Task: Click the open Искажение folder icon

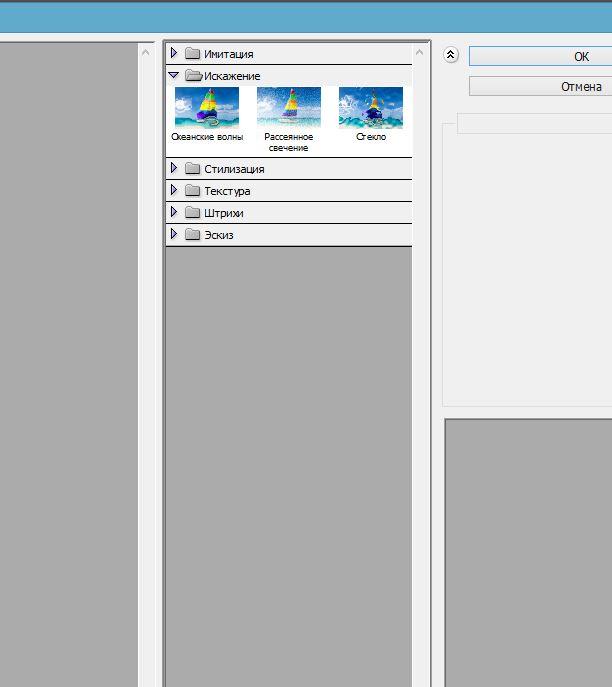Action: tap(193, 75)
